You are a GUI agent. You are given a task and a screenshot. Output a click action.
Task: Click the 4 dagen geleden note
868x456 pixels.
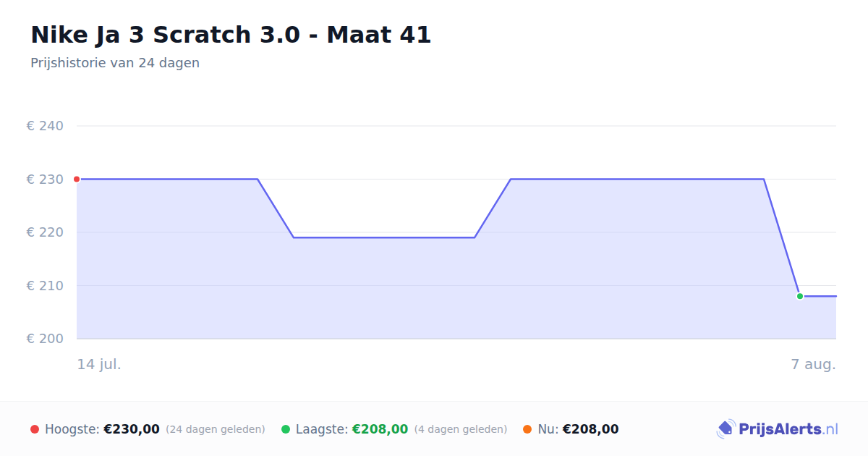pyautogui.click(x=461, y=429)
